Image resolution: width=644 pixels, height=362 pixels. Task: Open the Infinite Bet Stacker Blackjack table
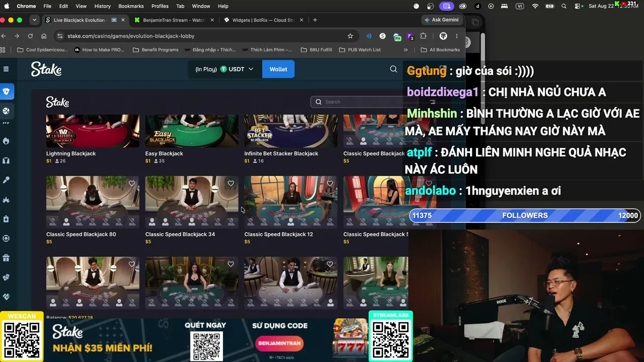(291, 131)
